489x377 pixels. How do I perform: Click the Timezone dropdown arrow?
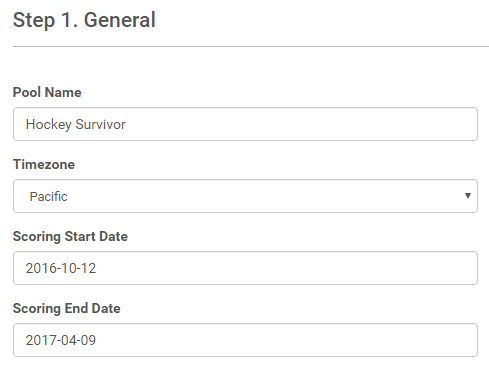[x=468, y=196]
